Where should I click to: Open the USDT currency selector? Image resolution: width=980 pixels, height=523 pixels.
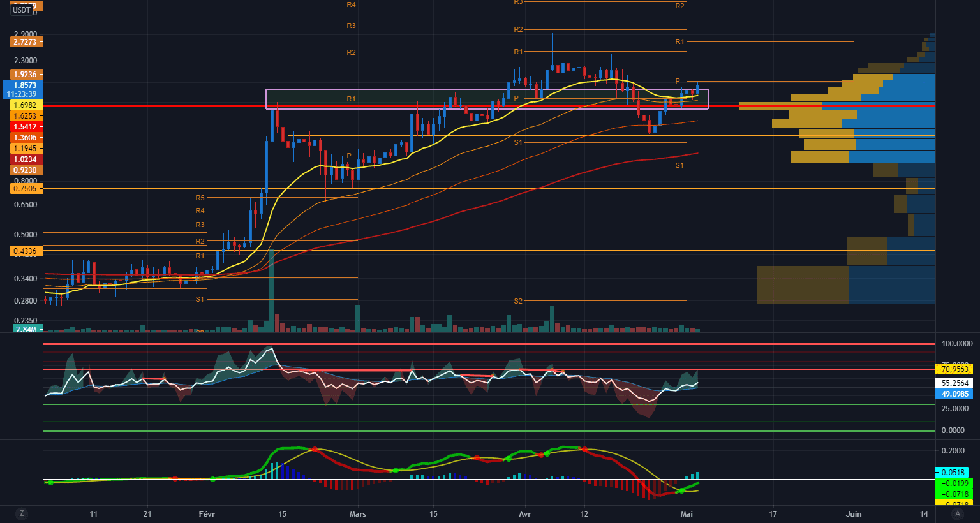pos(22,10)
